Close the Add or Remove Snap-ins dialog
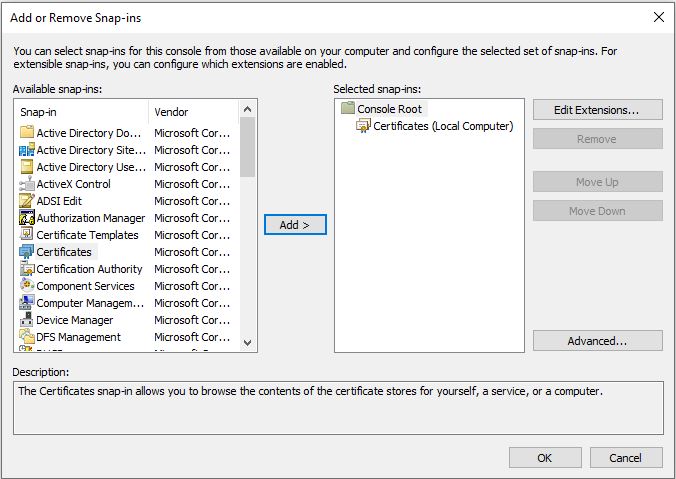 pyautogui.click(x=659, y=17)
